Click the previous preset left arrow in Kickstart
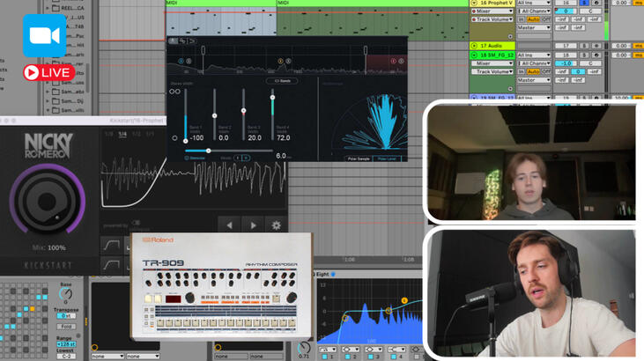 pyautogui.click(x=230, y=225)
